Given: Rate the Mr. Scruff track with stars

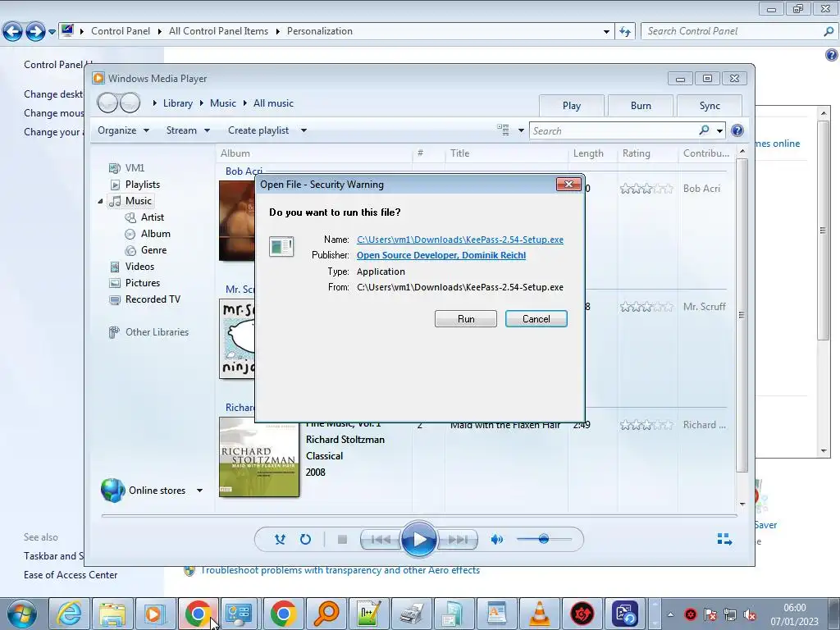Looking at the screenshot, I should pos(646,307).
